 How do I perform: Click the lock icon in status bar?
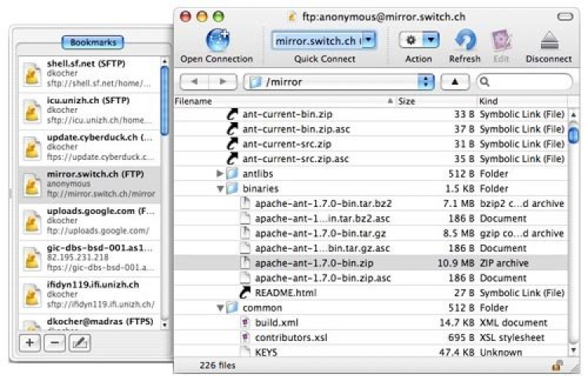click(557, 365)
